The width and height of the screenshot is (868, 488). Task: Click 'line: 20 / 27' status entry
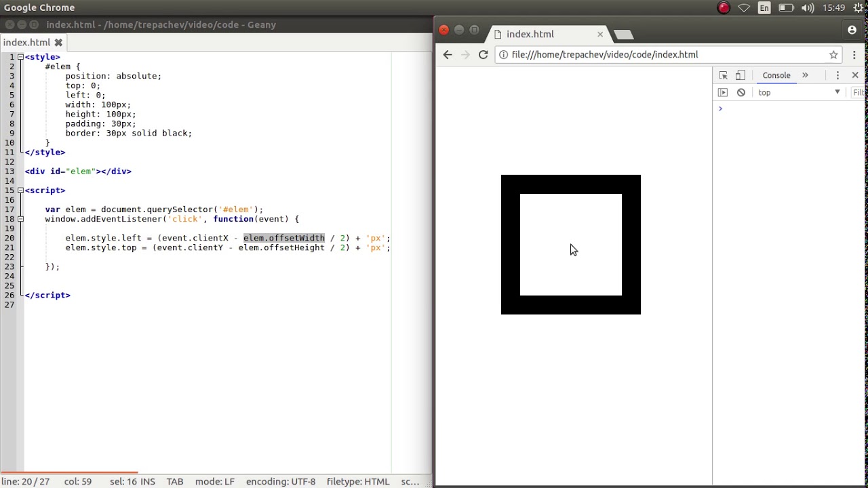point(26,482)
